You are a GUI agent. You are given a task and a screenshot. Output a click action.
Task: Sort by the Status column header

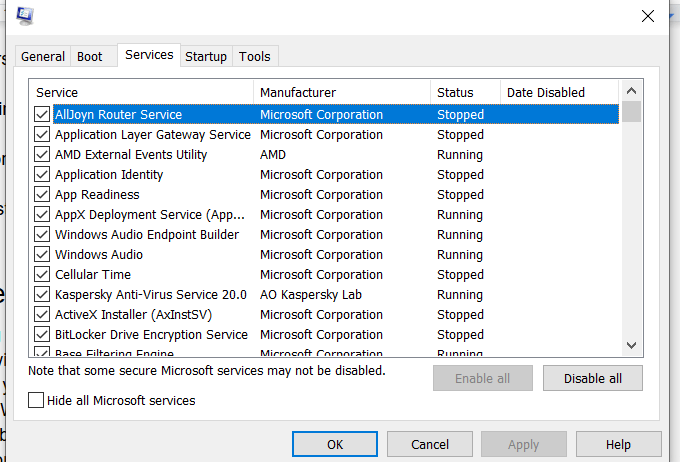[x=465, y=92]
